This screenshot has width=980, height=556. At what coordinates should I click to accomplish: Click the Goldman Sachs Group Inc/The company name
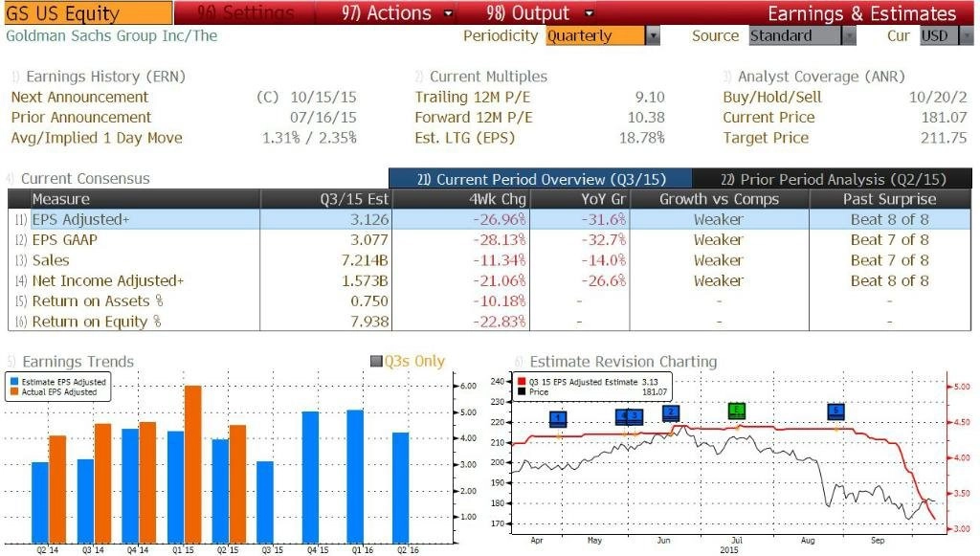tap(112, 35)
